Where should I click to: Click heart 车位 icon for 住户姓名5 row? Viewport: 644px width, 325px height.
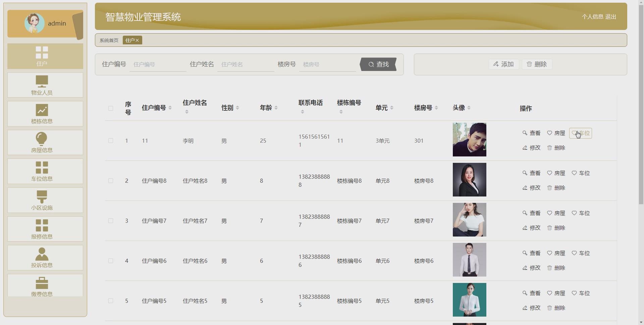tap(574, 293)
